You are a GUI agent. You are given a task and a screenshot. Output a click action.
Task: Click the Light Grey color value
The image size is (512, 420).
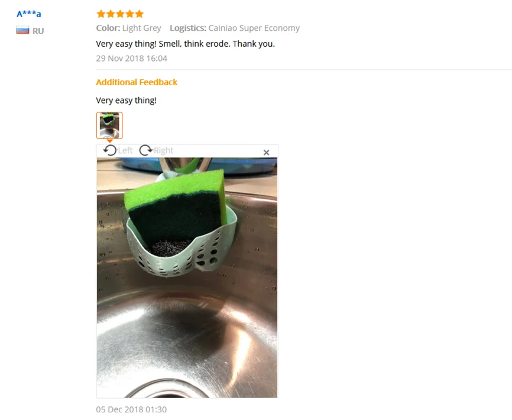[142, 28]
